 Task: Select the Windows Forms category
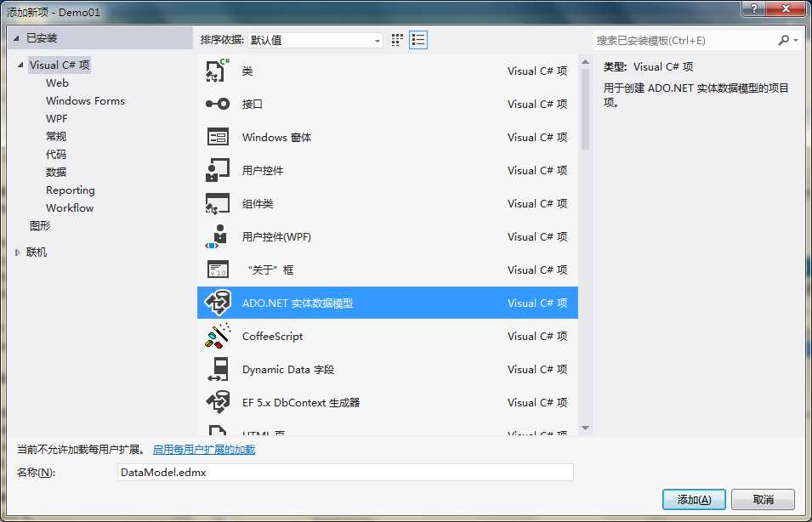85,101
